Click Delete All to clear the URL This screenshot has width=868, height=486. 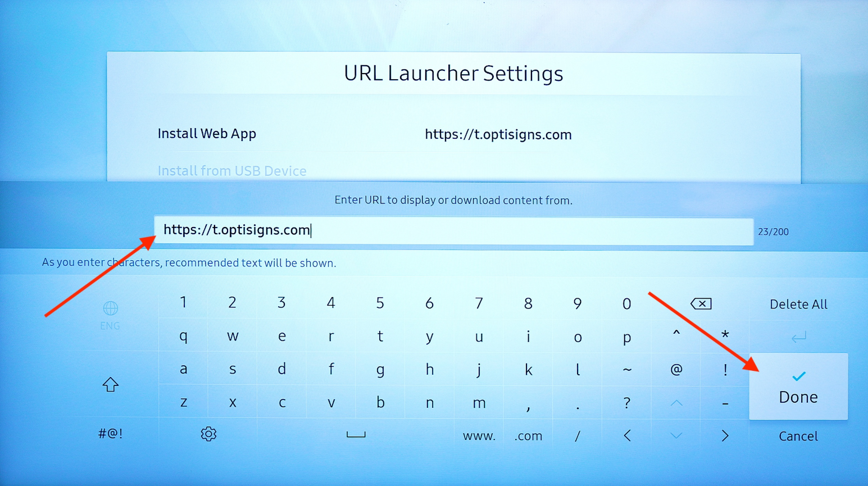click(798, 304)
